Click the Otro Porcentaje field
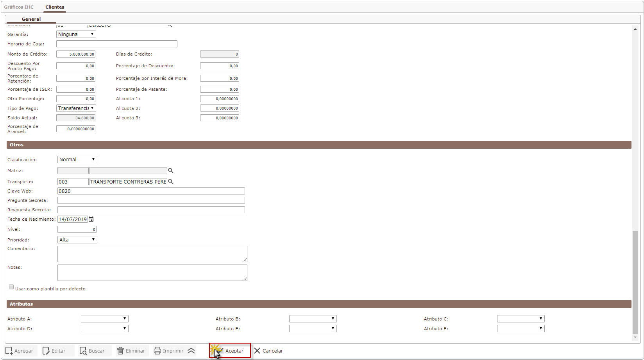The height and width of the screenshot is (360, 644). point(76,99)
